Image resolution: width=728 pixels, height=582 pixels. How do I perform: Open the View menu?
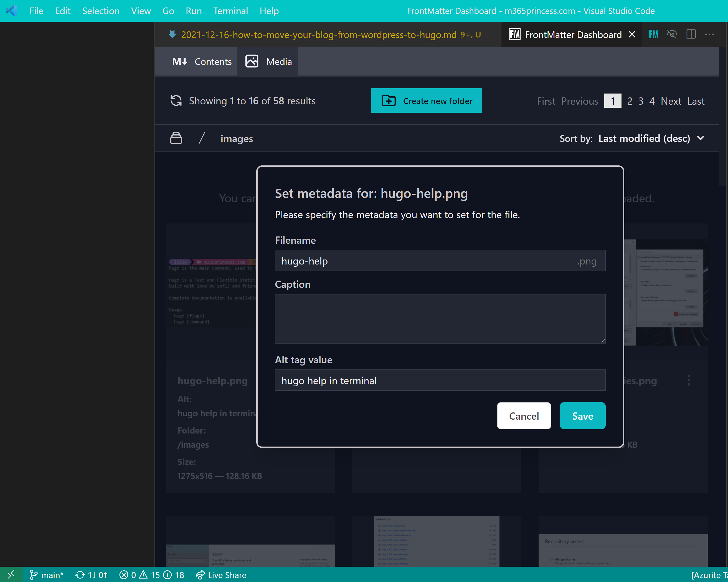141,11
